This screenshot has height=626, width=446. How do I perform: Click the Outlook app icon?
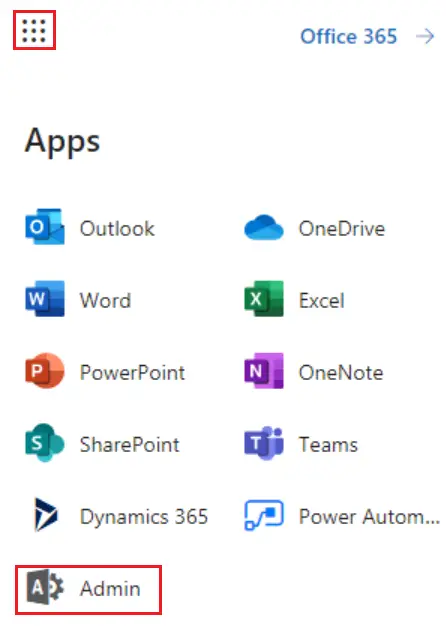point(45,226)
